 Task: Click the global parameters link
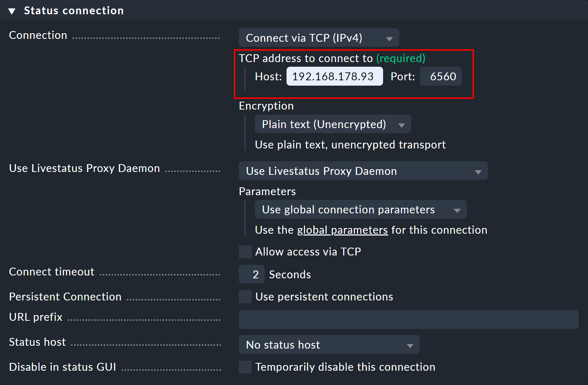pyautogui.click(x=342, y=230)
